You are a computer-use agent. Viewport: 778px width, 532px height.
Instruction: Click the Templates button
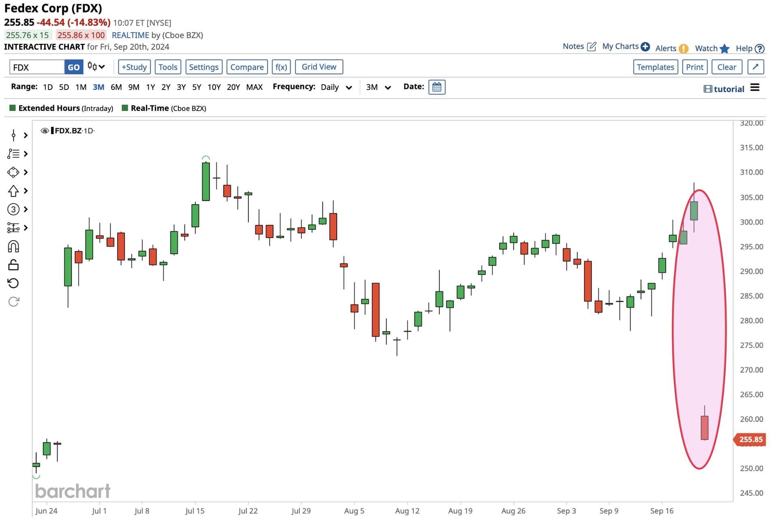tap(656, 67)
